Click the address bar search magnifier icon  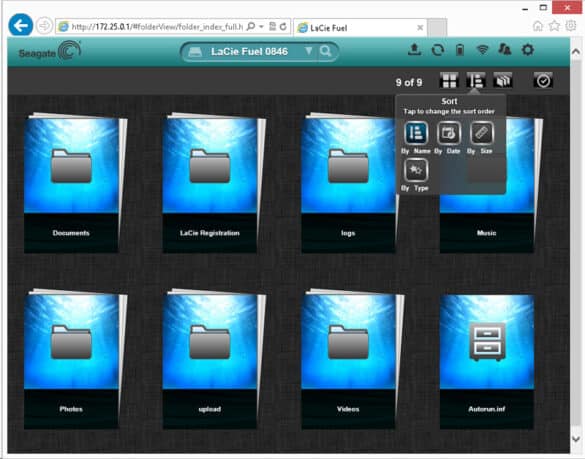pos(251,26)
